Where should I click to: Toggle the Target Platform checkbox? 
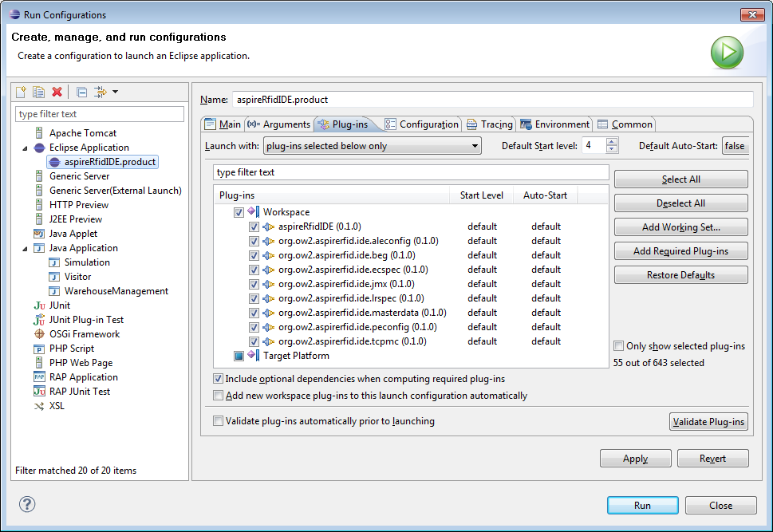[x=239, y=356]
